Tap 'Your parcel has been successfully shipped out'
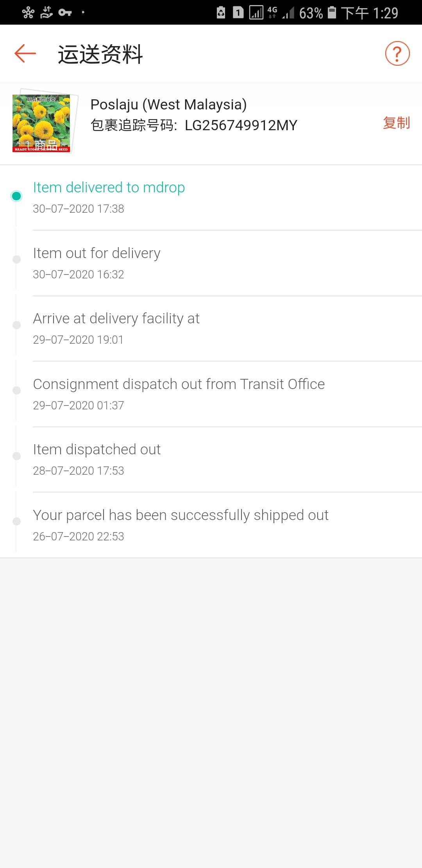This screenshot has height=868, width=422. (181, 515)
